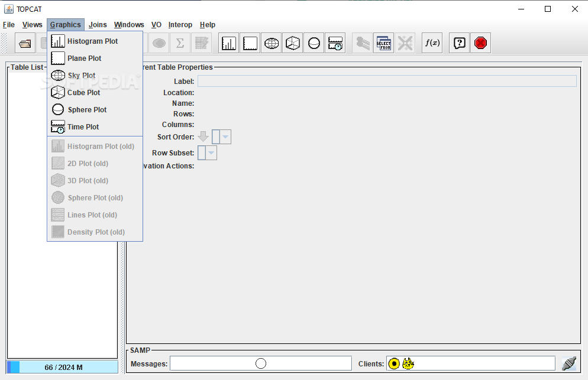
Task: Open Histogram Plot from the toolbar icon
Action: 228,43
